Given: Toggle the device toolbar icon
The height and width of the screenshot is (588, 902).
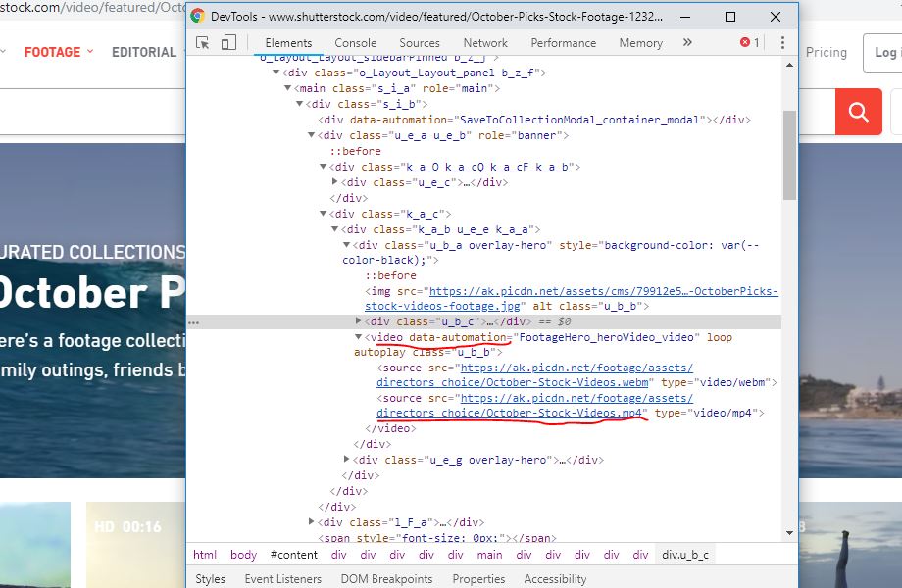Looking at the screenshot, I should [x=228, y=42].
